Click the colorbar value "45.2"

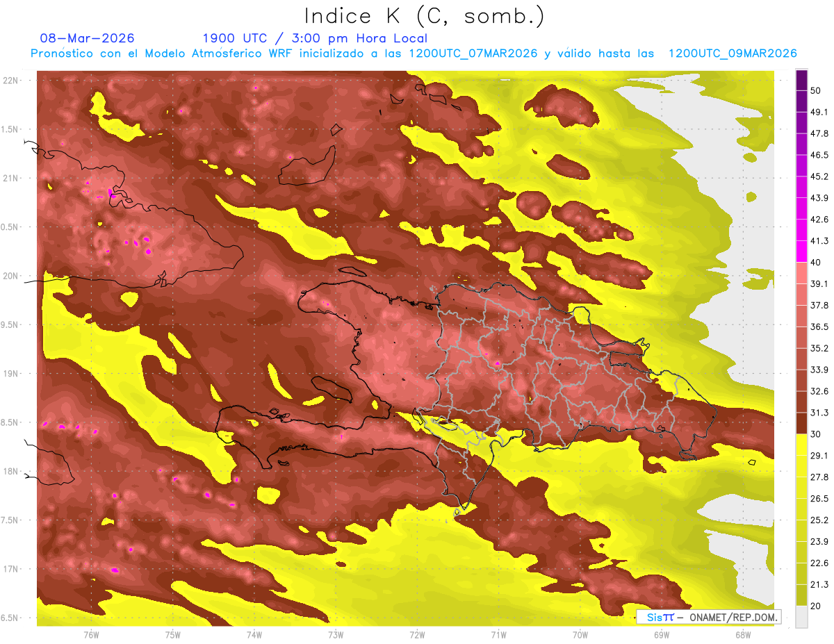pos(819,176)
